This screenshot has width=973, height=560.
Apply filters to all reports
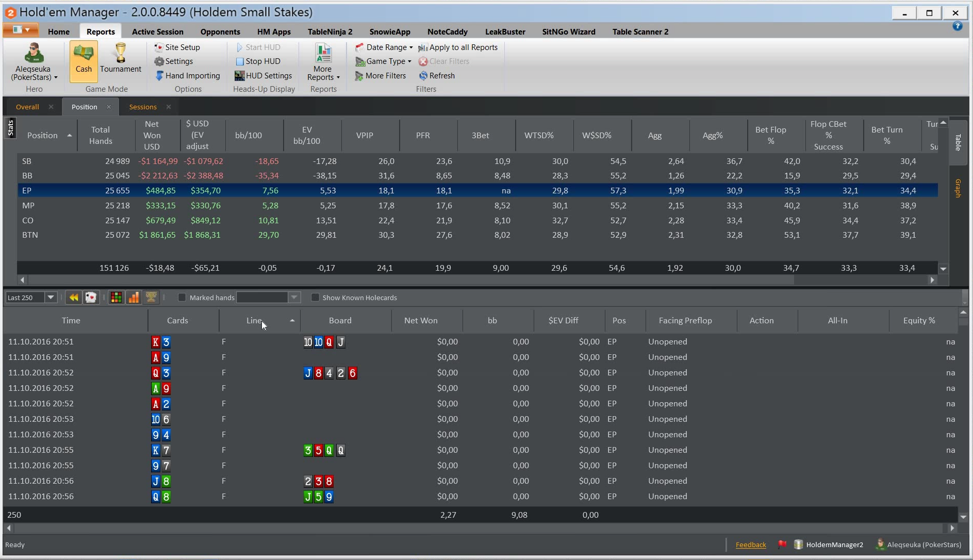coord(458,47)
